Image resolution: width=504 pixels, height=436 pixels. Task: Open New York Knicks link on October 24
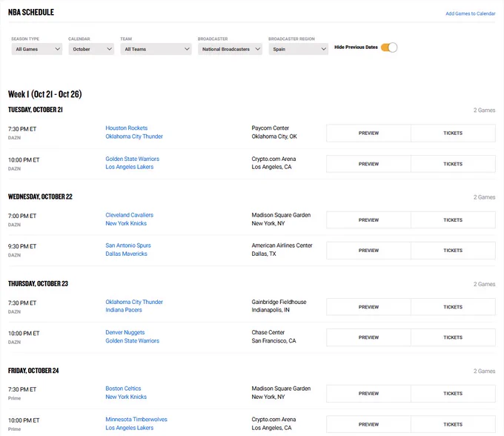tap(126, 397)
